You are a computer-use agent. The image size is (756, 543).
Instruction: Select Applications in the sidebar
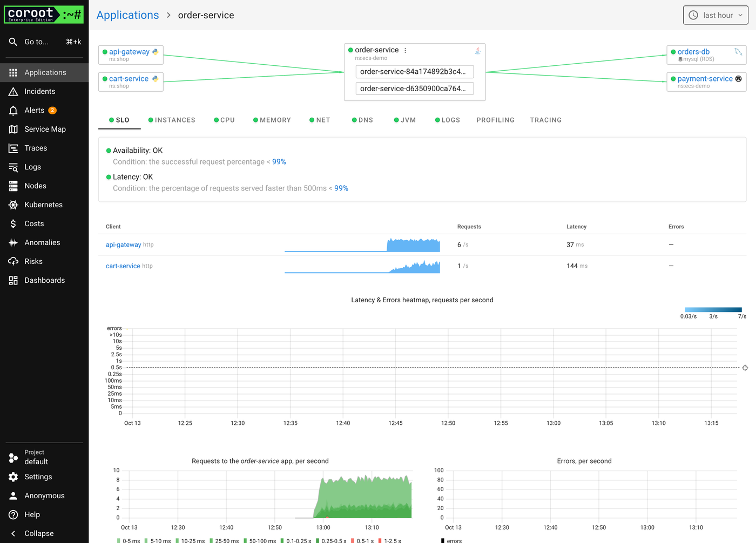[44, 72]
